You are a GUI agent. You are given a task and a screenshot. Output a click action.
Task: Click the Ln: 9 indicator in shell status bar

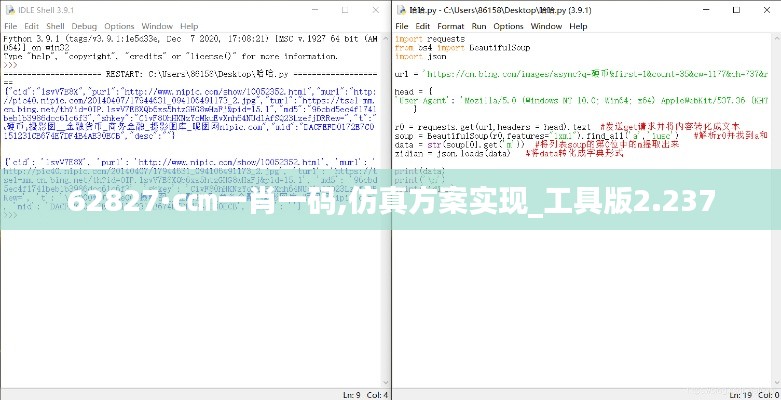tap(348, 394)
